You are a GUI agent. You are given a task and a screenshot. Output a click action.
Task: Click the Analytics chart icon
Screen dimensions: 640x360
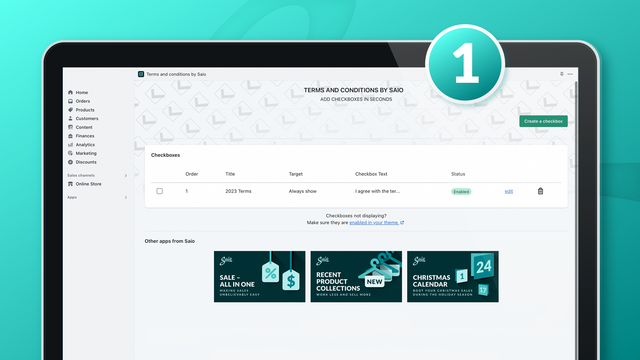click(x=70, y=144)
